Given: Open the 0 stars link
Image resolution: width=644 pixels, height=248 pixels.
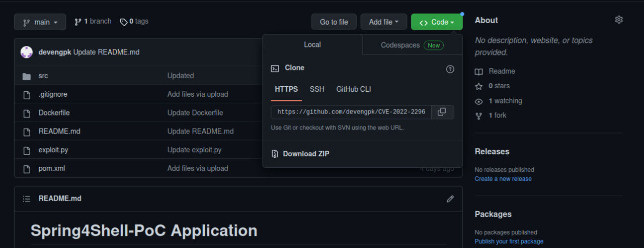Looking at the screenshot, I should [x=499, y=86].
